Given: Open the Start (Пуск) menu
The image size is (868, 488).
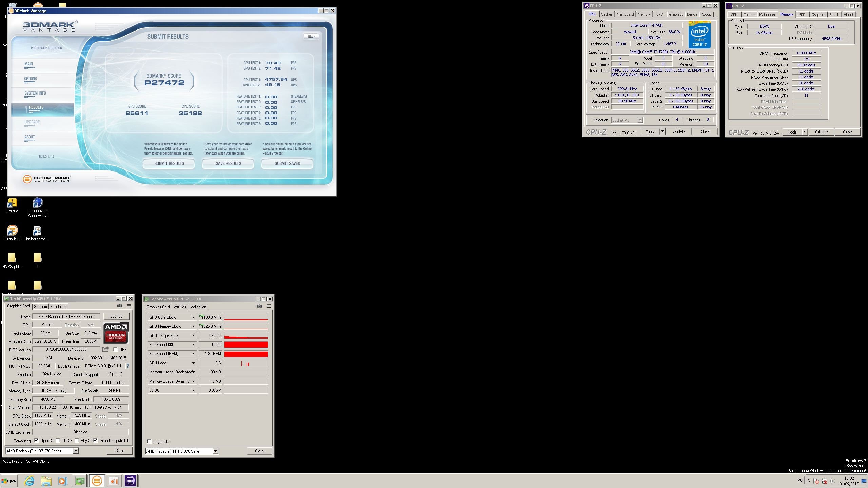Looking at the screenshot, I should pos(9,481).
